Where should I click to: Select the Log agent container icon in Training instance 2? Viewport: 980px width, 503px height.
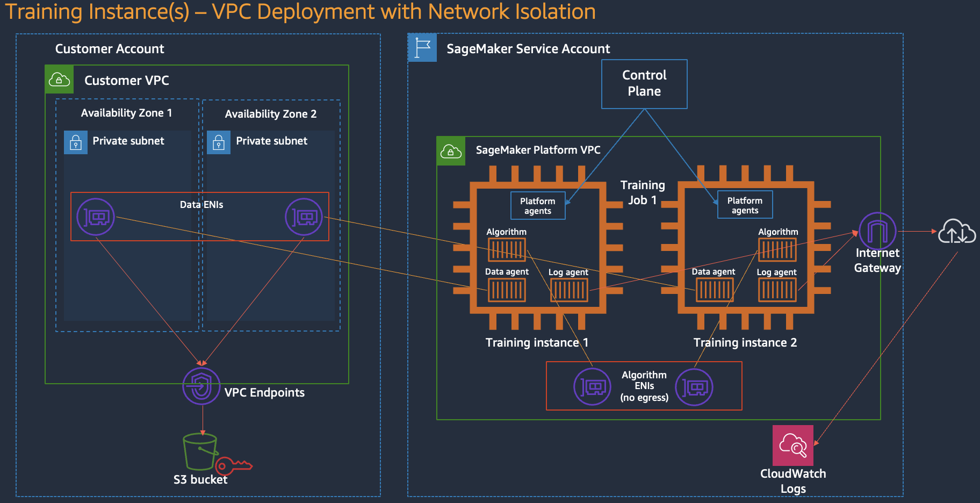point(777,290)
